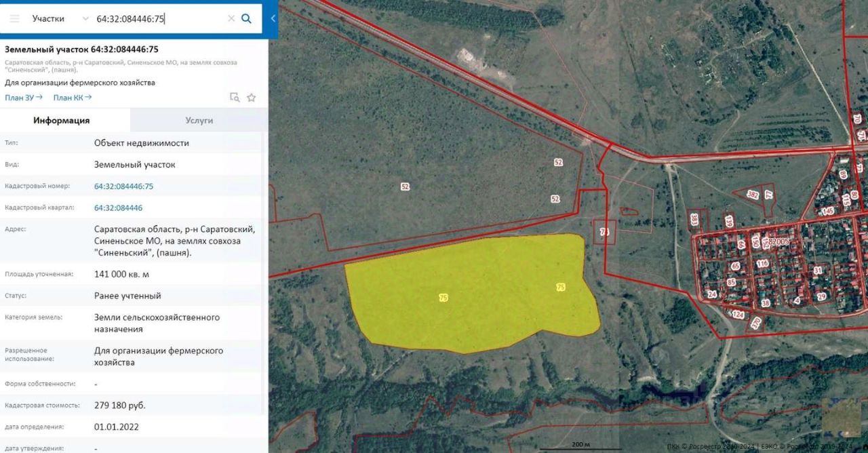This screenshot has width=868, height=453.
Task: Click parcel label 65 on the map
Action: (736, 267)
